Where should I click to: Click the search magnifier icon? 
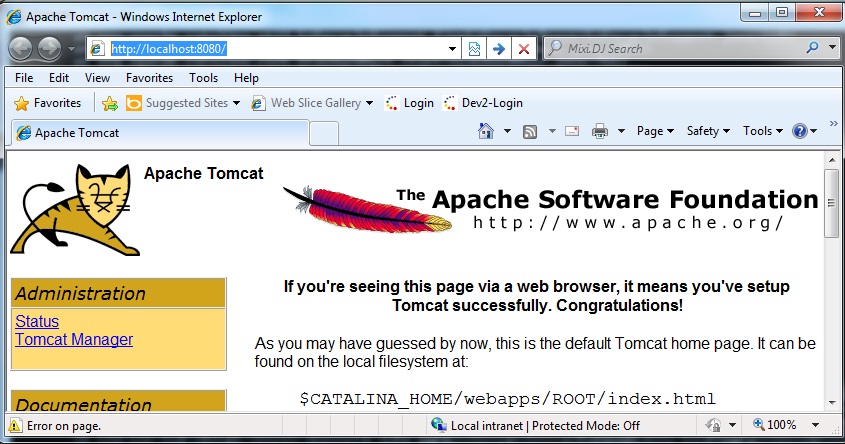coord(812,47)
